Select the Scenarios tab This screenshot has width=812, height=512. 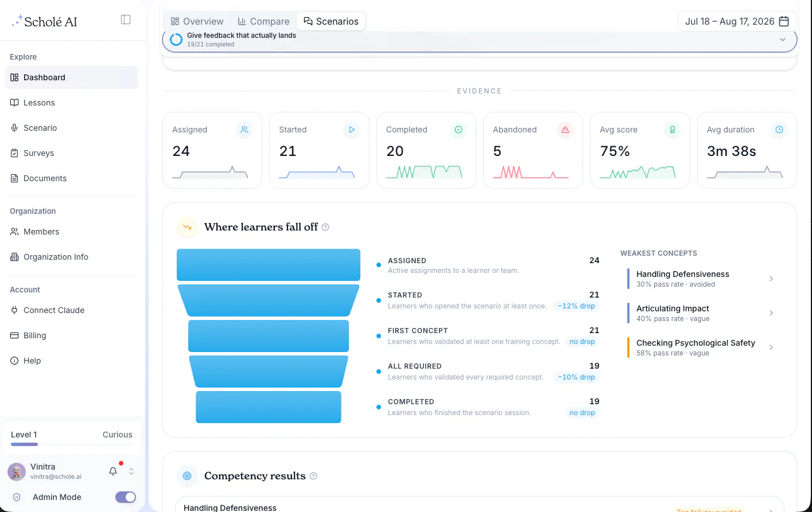(331, 21)
